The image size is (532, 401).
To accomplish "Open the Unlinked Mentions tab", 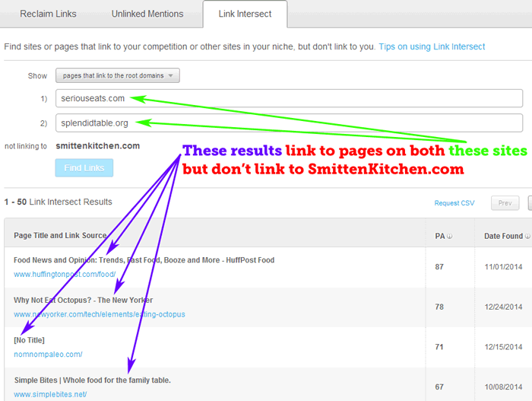I will (x=147, y=14).
